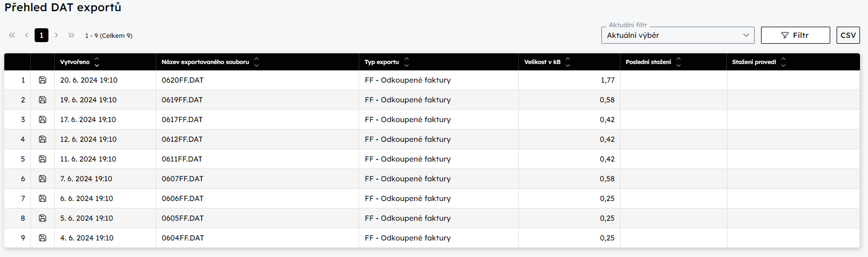This screenshot has height=257, width=868.
Task: Select page 1 in pagination
Action: coord(42,35)
